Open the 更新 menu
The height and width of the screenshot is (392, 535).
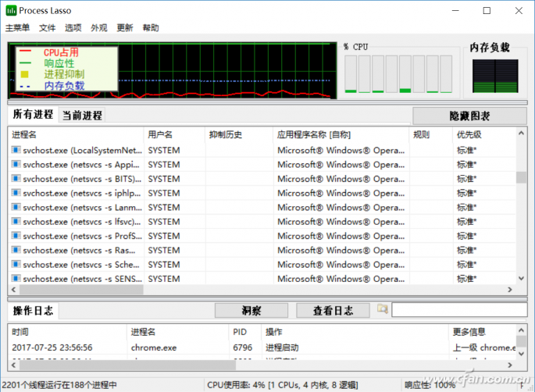point(125,27)
